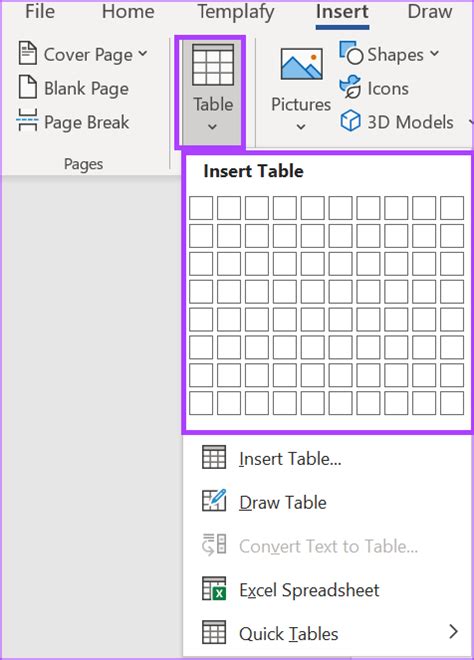
Task: Click the 3D Models cube icon
Action: (350, 121)
